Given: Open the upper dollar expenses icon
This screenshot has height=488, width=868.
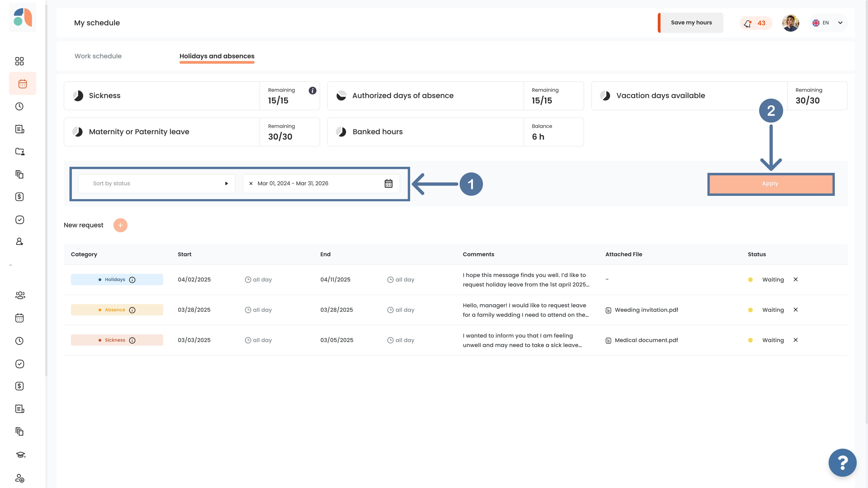Looking at the screenshot, I should click(x=20, y=197).
